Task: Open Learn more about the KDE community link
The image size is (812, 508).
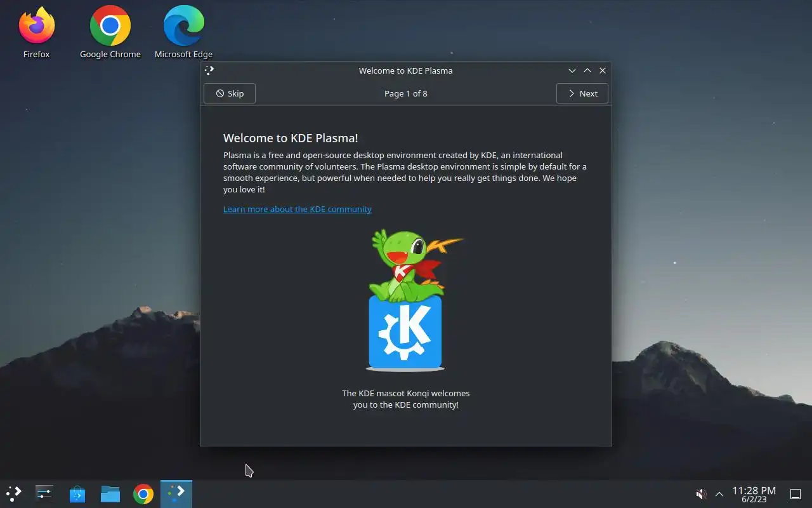Action: click(298, 209)
